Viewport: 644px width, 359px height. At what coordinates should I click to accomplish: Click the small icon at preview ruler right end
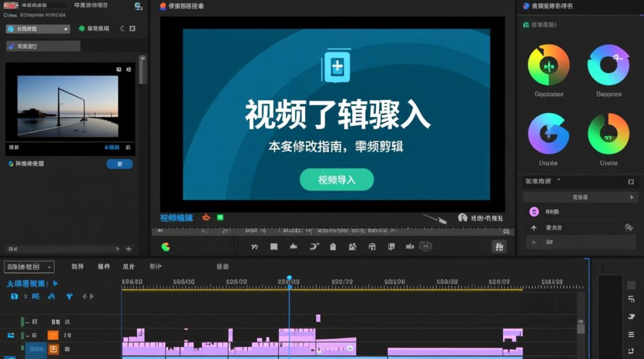click(x=507, y=232)
